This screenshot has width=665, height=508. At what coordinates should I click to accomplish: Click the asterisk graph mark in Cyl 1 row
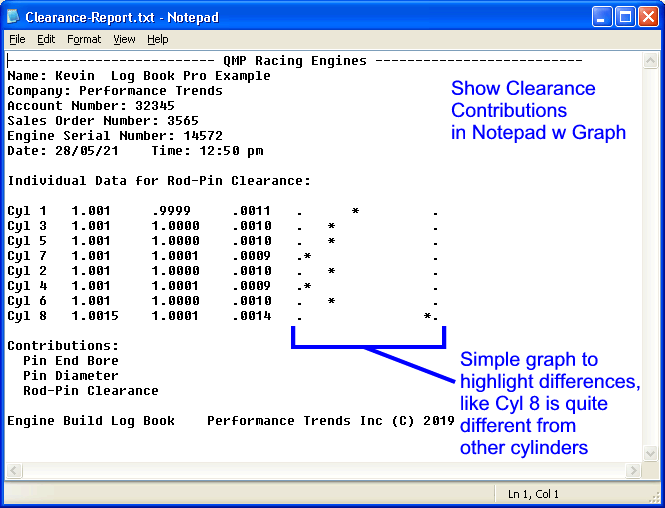pos(355,210)
